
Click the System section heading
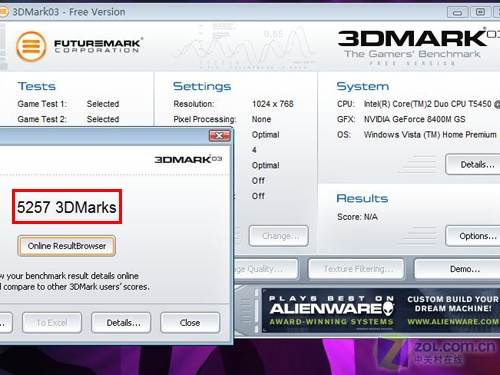(363, 87)
